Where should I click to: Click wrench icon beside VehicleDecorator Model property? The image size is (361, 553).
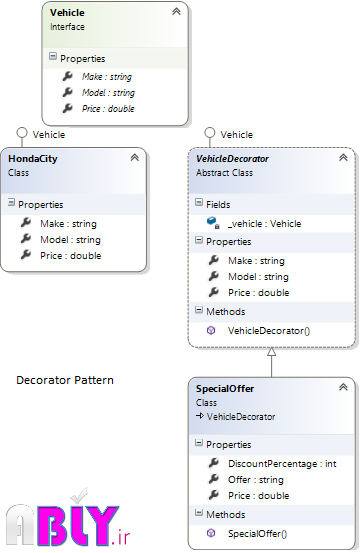pos(214,276)
